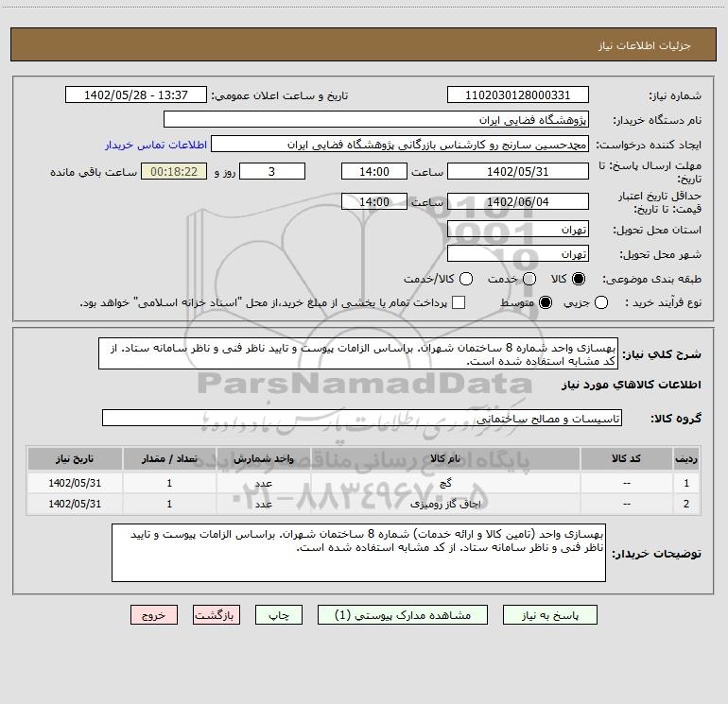Click date cell in اجاق گاز رومیزی row
The width and height of the screenshot is (728, 704).
(x=75, y=504)
